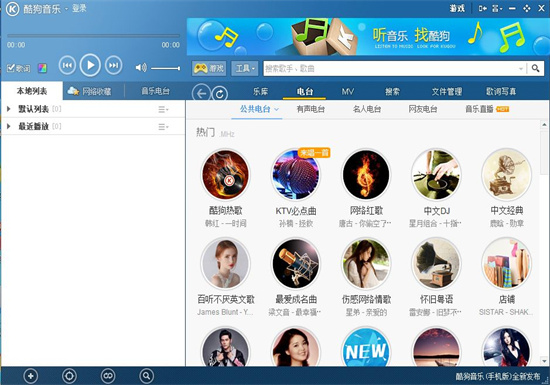Select the 音乐电台 left tab

pos(155,91)
